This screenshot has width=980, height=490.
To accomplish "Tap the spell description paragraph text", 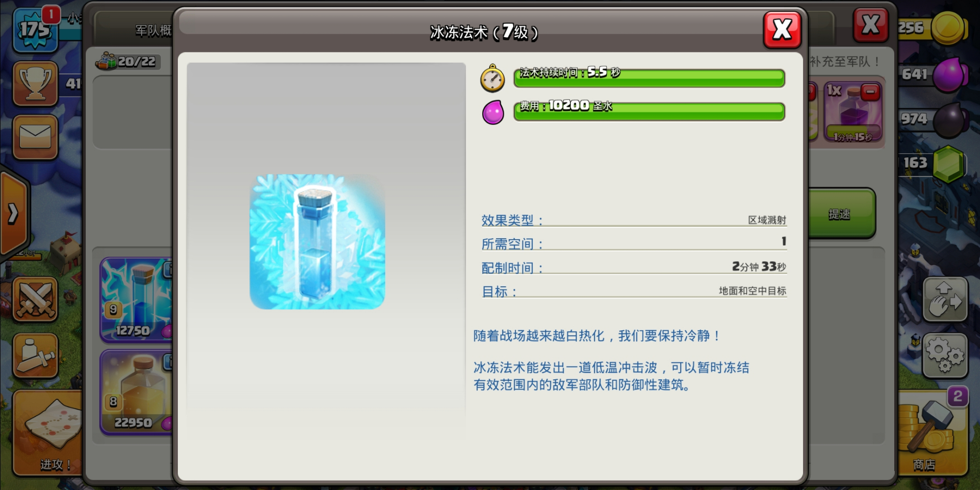I will 611,376.
